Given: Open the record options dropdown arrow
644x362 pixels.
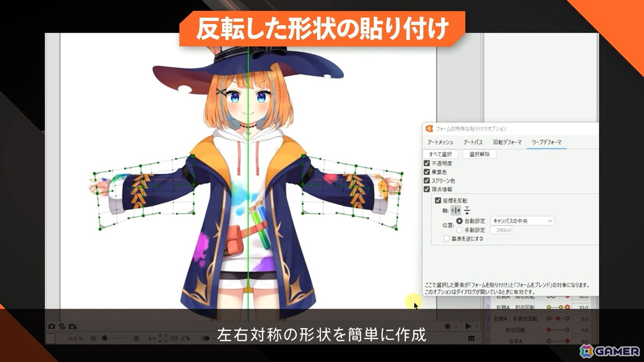Looking at the screenshot, I should tap(456, 327).
